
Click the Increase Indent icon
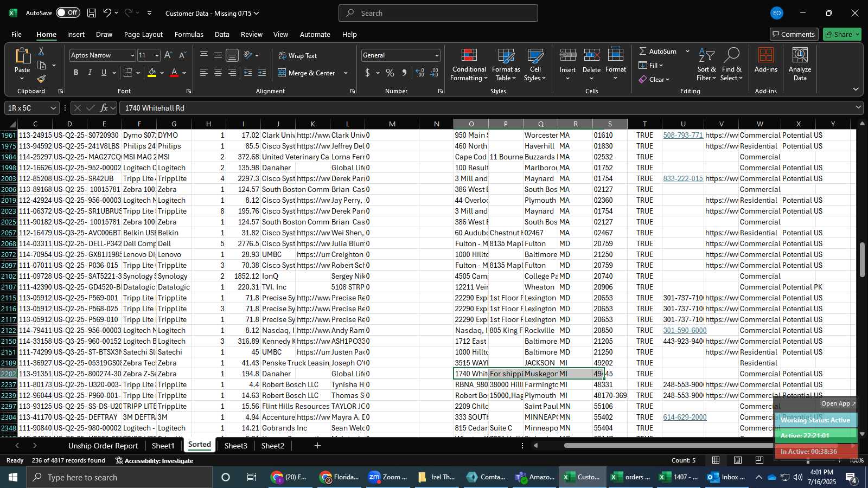(262, 73)
